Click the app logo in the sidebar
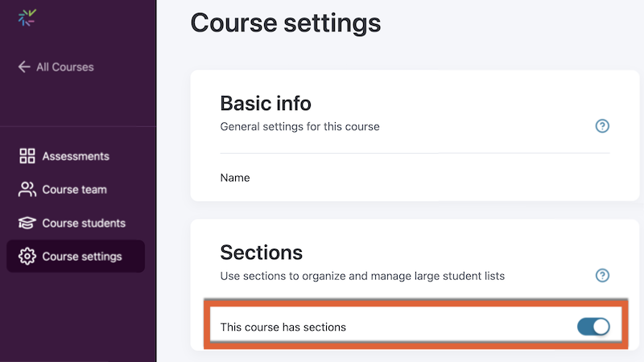This screenshot has width=644, height=362. point(27,18)
